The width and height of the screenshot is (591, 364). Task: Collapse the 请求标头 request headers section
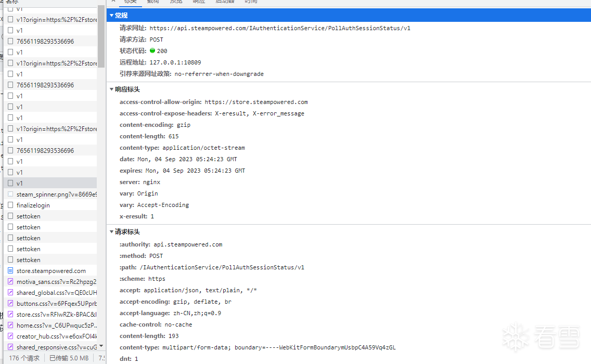(x=111, y=232)
